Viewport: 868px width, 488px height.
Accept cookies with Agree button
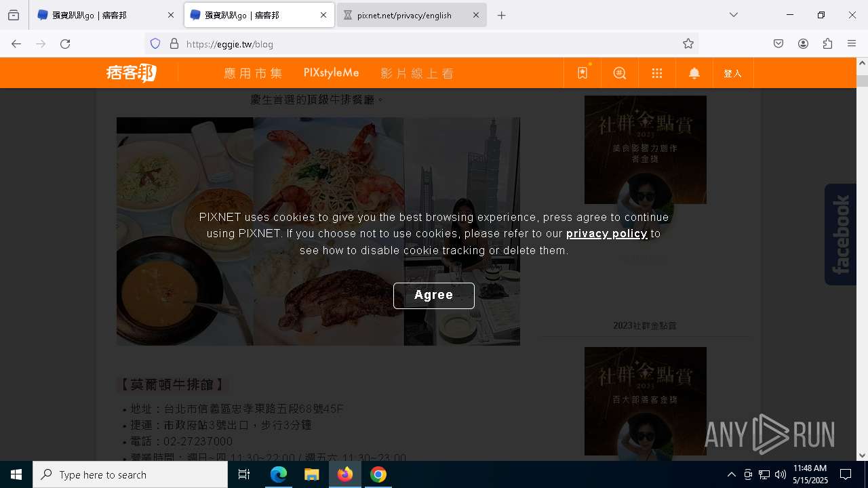coord(434,296)
